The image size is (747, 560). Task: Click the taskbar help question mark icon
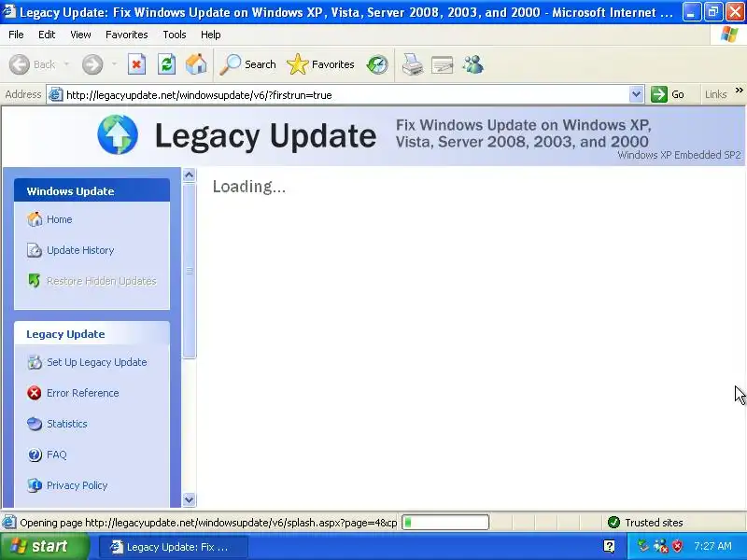click(609, 546)
